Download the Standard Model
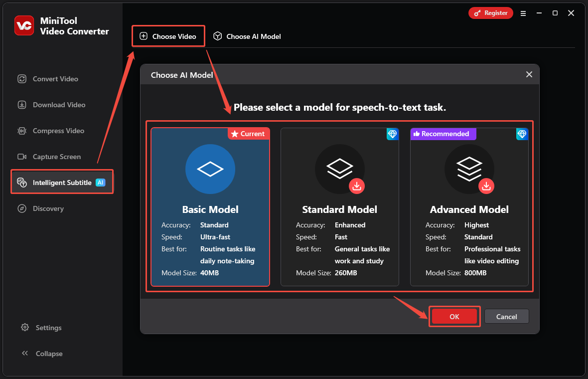This screenshot has width=588, height=379. 357,186
